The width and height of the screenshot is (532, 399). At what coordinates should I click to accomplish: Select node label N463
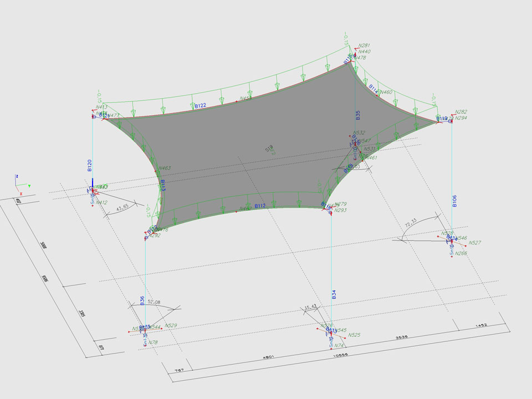click(x=165, y=168)
